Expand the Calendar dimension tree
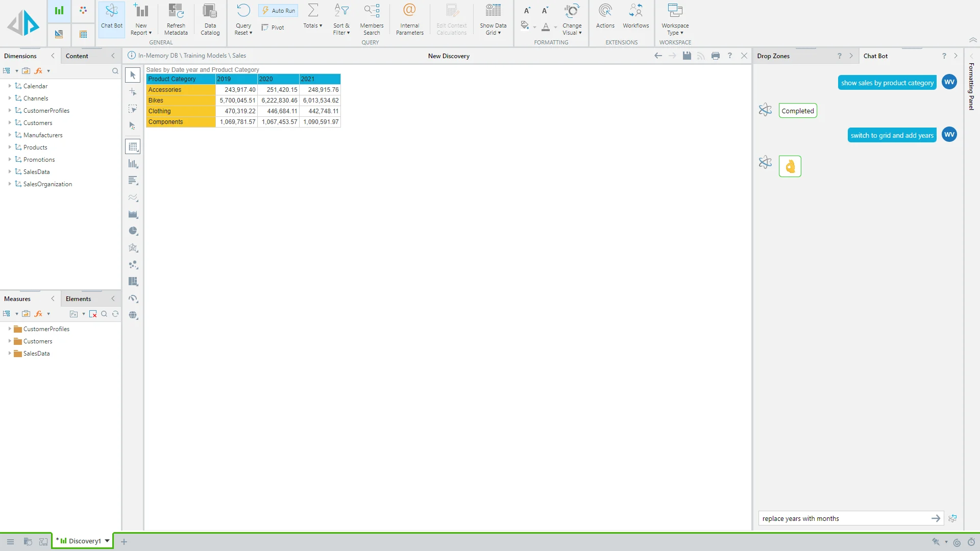 coord(10,86)
